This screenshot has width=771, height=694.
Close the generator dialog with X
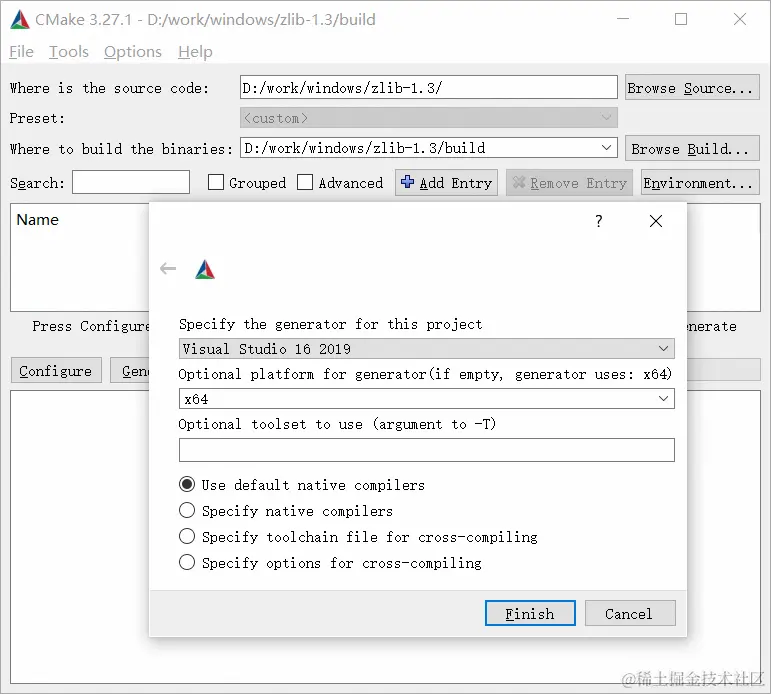[x=655, y=221]
